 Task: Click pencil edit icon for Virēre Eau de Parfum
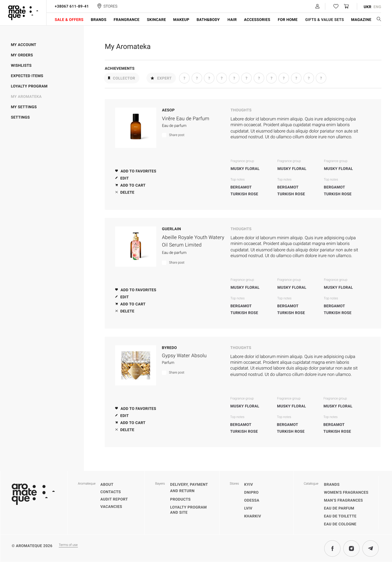pyautogui.click(x=116, y=178)
